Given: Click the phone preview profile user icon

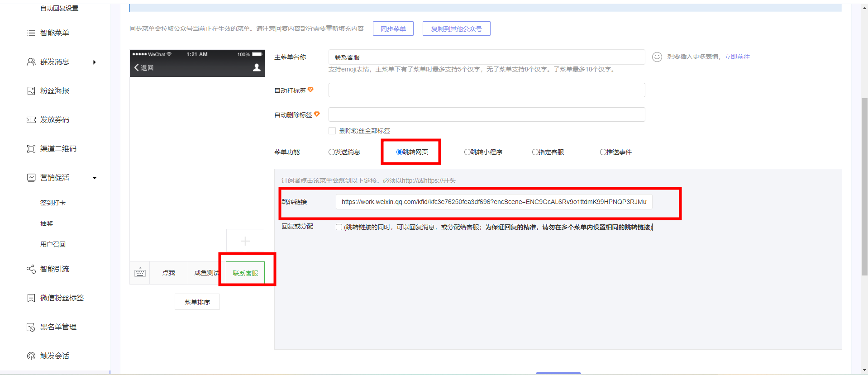Looking at the screenshot, I should pos(257,67).
